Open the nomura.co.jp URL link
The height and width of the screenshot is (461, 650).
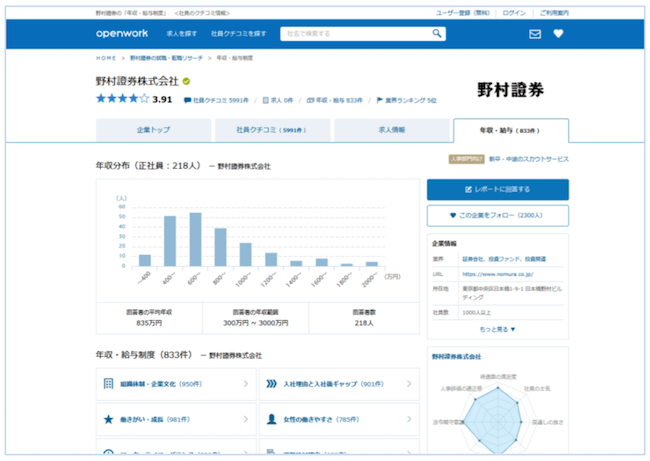click(x=497, y=272)
